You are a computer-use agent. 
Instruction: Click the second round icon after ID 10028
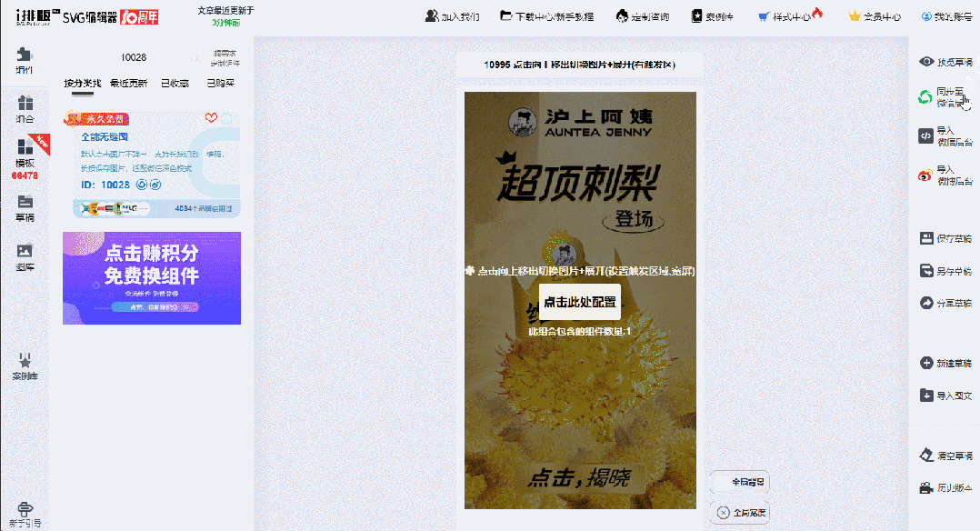click(x=155, y=185)
